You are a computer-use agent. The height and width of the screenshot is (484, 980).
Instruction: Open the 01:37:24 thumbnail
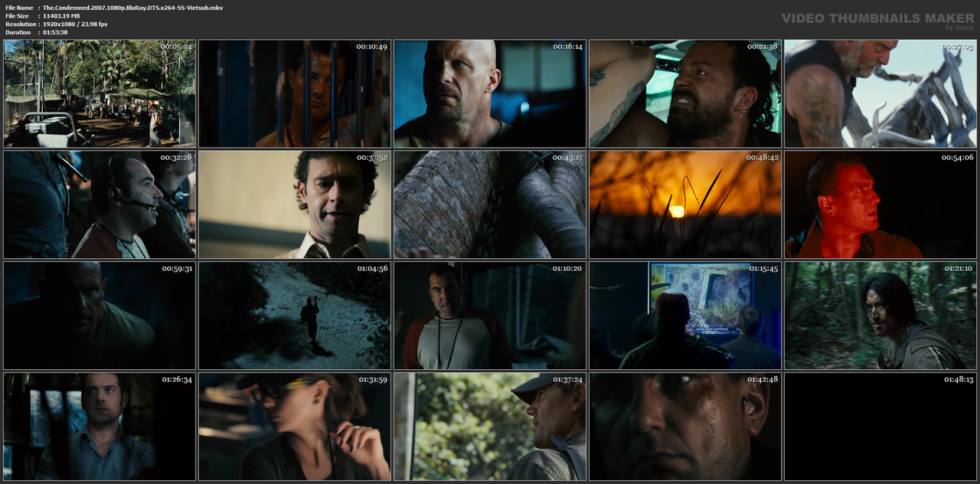click(x=490, y=427)
